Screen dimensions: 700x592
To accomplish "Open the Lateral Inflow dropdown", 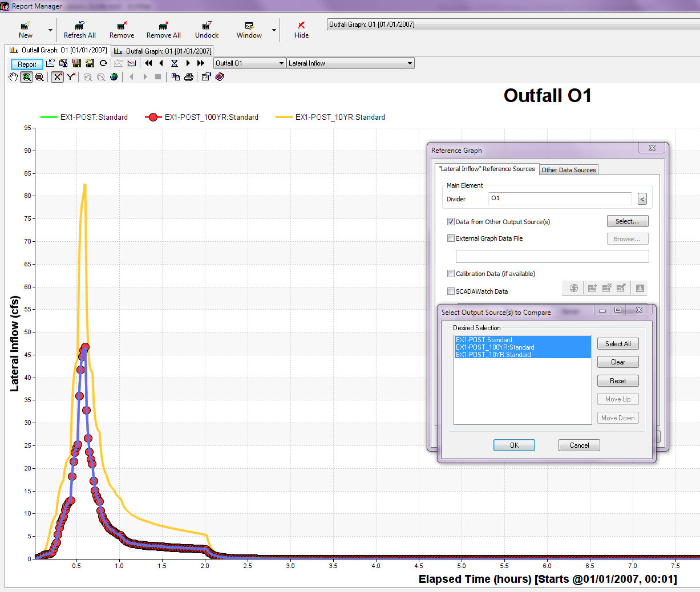I will click(x=410, y=63).
